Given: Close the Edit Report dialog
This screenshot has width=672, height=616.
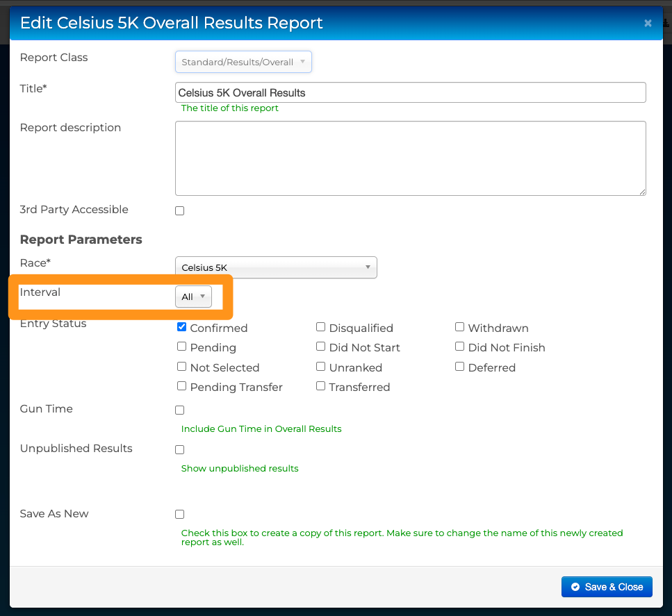Looking at the screenshot, I should coord(648,23).
